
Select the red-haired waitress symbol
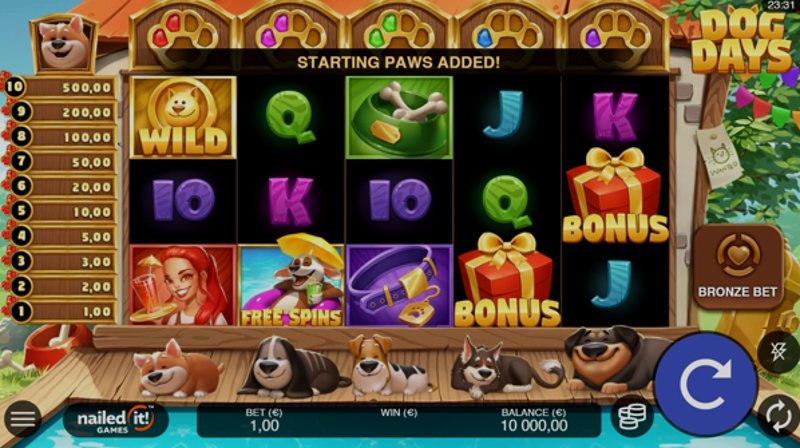[x=183, y=285]
